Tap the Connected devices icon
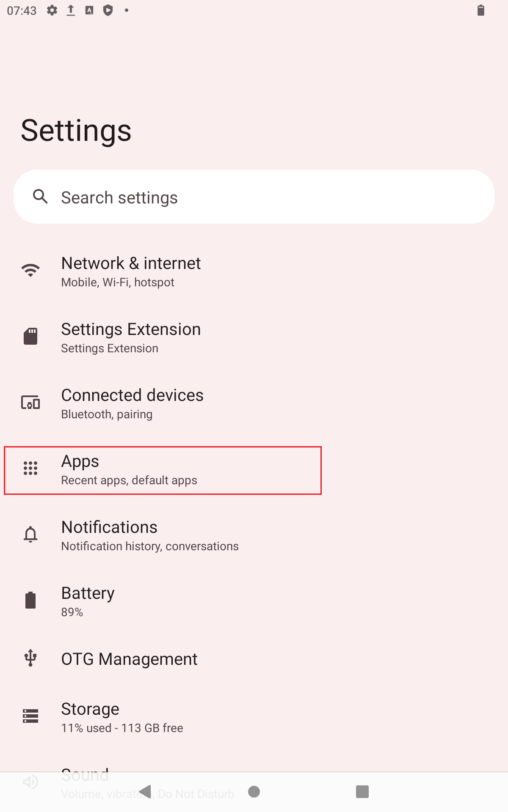Screen dimensions: 508x812 pos(30,402)
